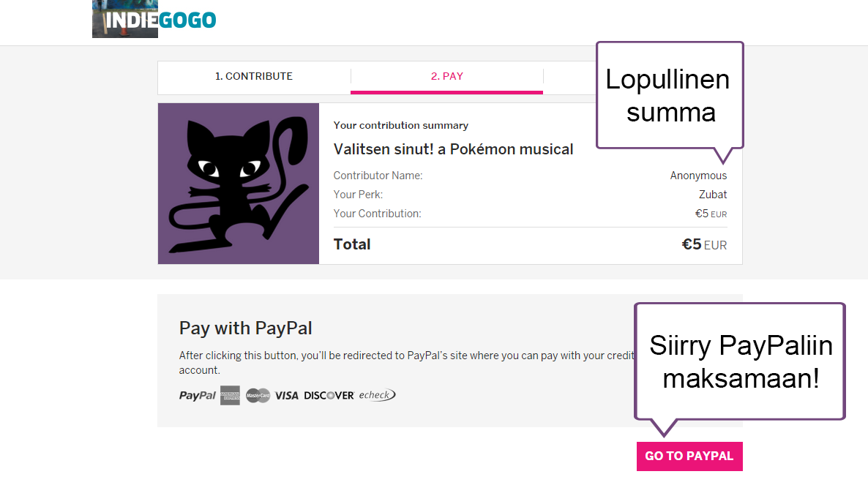Viewport: 868px width, 485px height.
Task: Click the Pay with PayPal heading
Action: pyautogui.click(x=245, y=328)
